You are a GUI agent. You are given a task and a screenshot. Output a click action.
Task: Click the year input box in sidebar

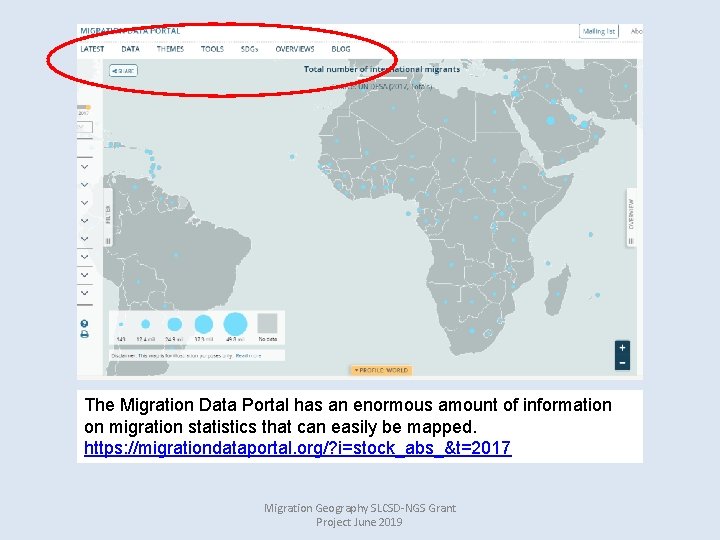click(84, 127)
